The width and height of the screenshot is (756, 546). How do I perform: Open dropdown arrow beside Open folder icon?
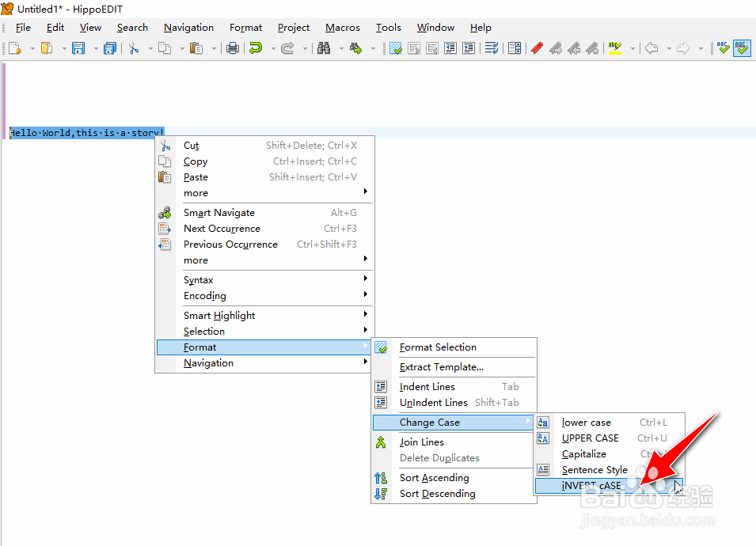point(63,48)
